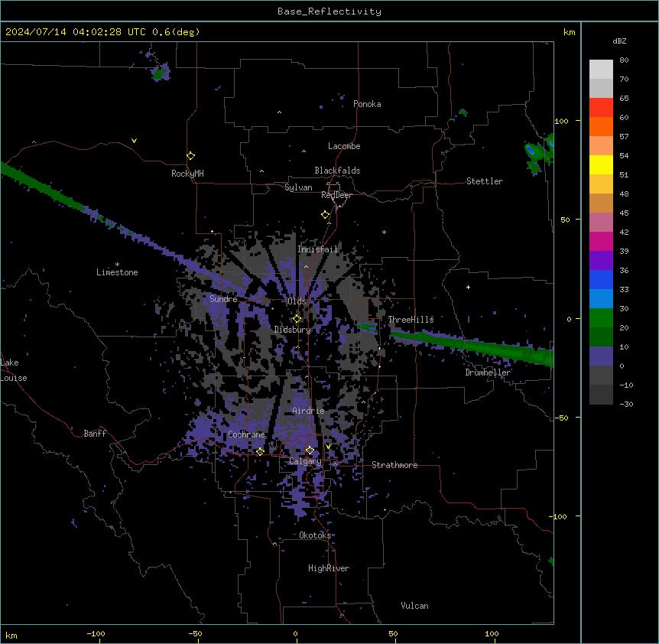The image size is (659, 644).
Task: Select the yellow diamond marker below Cochrane
Action: pos(260,451)
